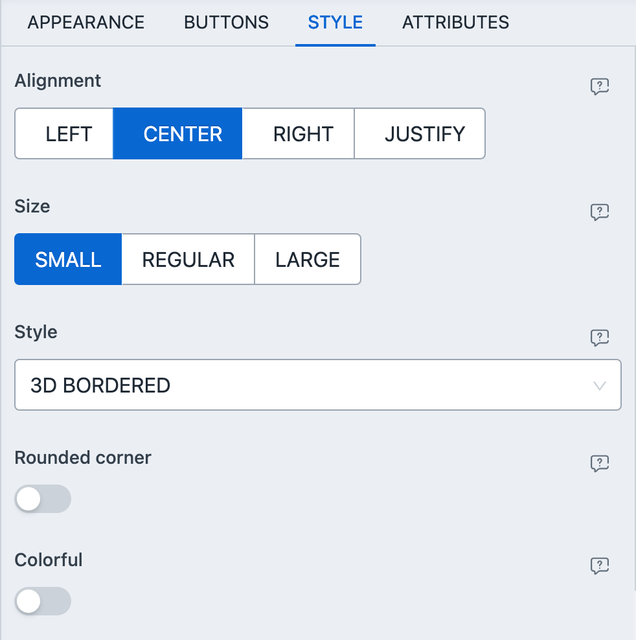Select SMALL button size
Screen dimensions: 636x640
click(x=68, y=260)
